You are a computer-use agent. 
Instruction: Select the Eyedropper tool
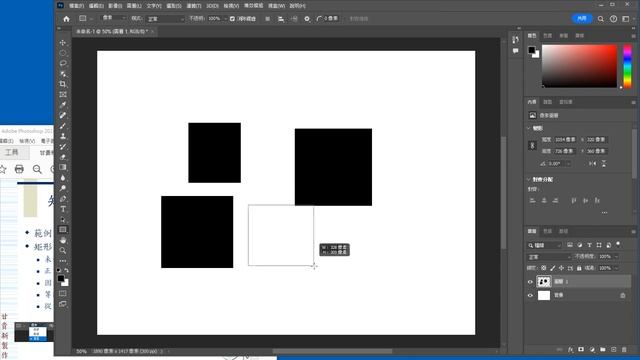62,105
